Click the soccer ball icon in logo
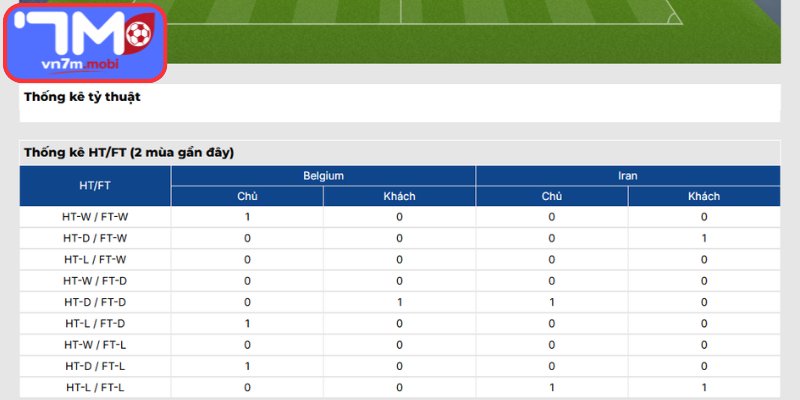 point(139,34)
